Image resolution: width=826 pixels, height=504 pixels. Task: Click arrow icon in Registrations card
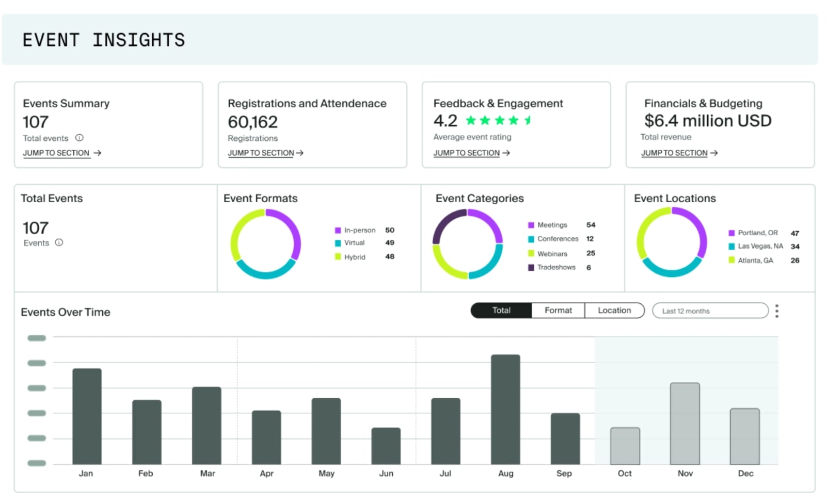(x=300, y=153)
